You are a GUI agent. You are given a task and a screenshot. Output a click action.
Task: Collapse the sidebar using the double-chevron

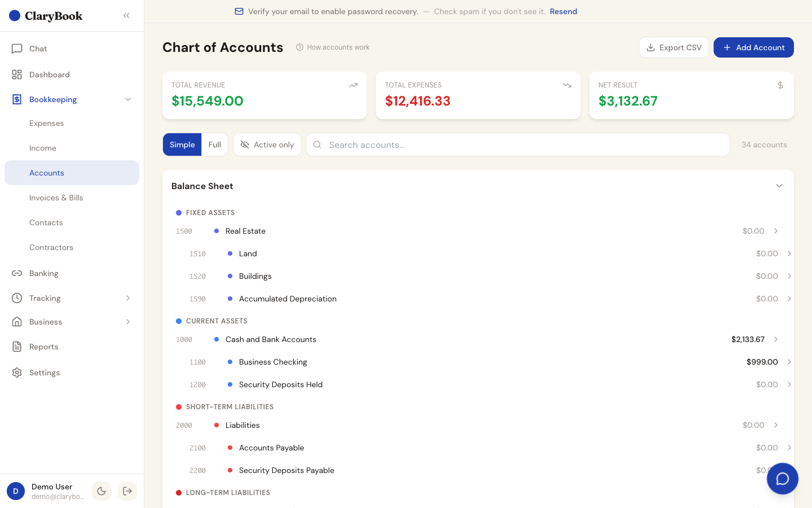(126, 15)
